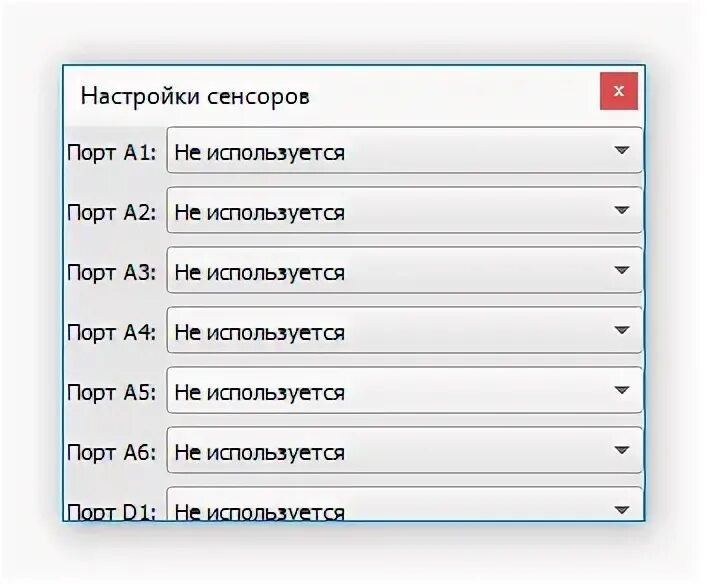Click 'Не используется' text in Порт A3 field

coord(260,273)
